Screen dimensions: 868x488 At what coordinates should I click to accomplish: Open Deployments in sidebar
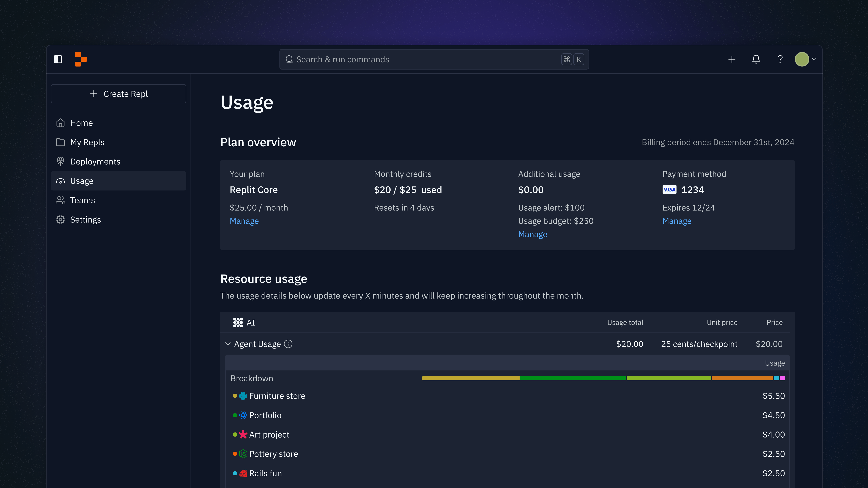(x=119, y=162)
